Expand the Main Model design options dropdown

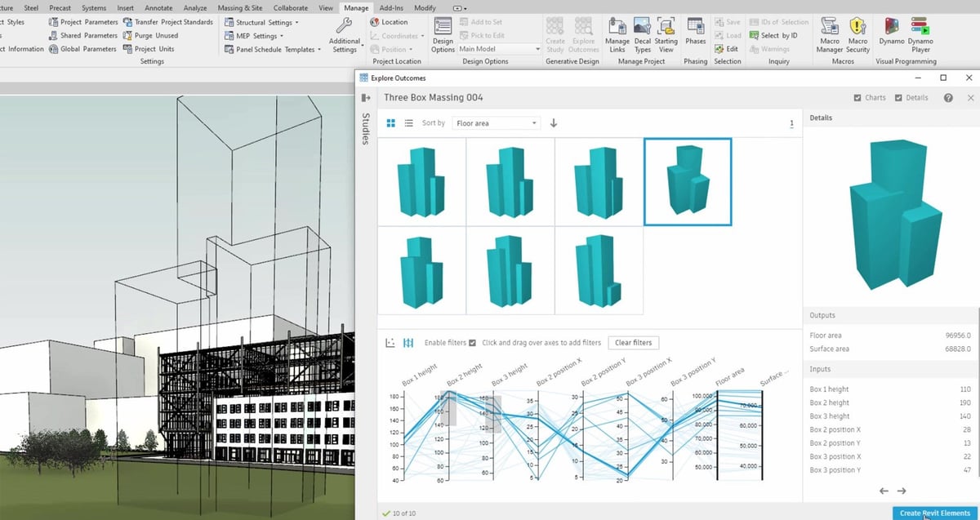[499, 49]
